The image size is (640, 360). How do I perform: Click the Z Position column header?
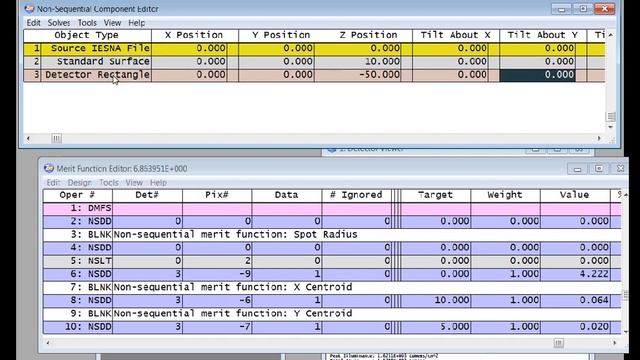pyautogui.click(x=369, y=35)
